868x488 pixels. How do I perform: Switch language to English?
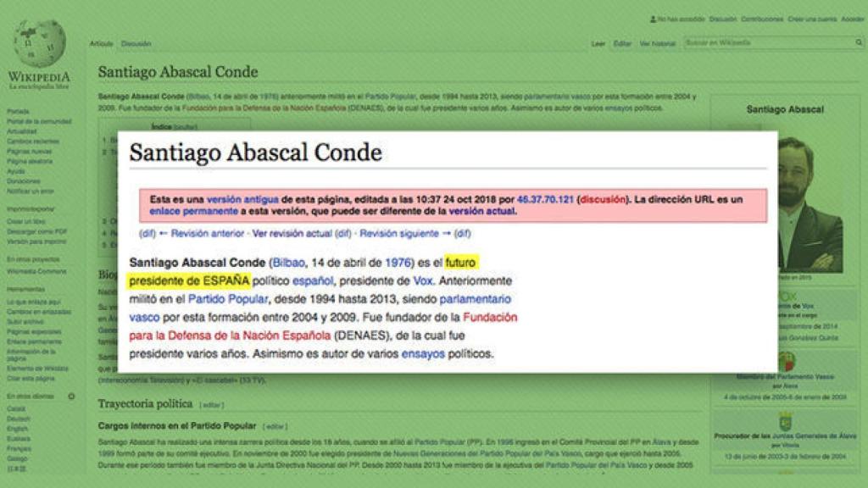click(x=15, y=430)
